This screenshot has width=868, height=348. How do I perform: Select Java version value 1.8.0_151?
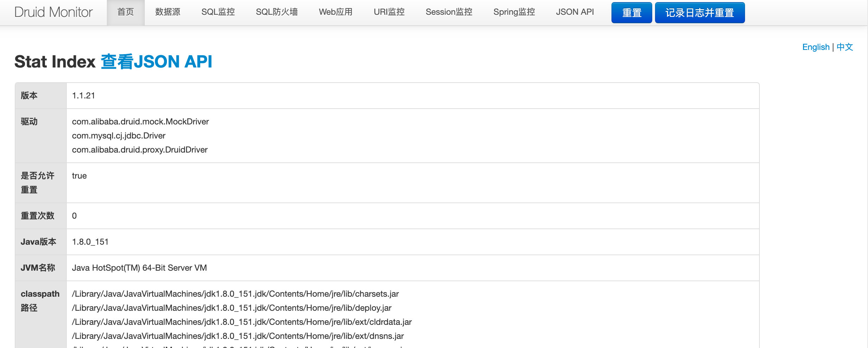90,242
